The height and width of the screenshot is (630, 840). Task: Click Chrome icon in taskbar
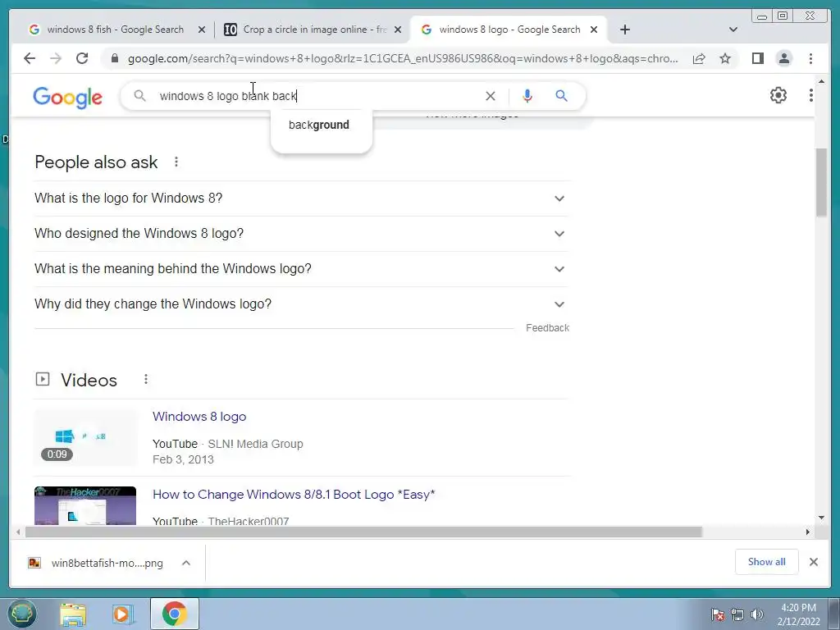click(x=174, y=614)
